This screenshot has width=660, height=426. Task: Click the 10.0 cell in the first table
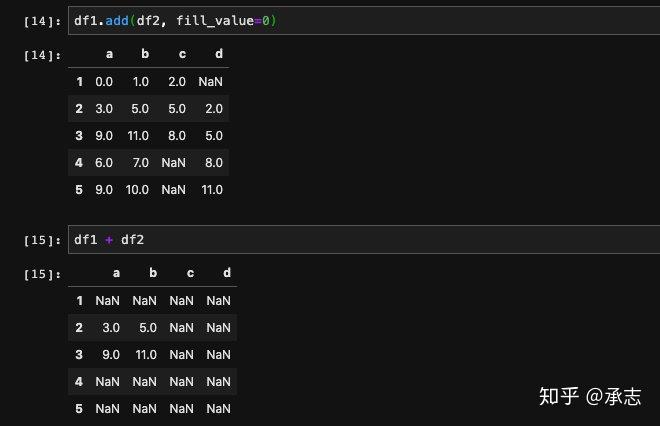pyautogui.click(x=137, y=189)
